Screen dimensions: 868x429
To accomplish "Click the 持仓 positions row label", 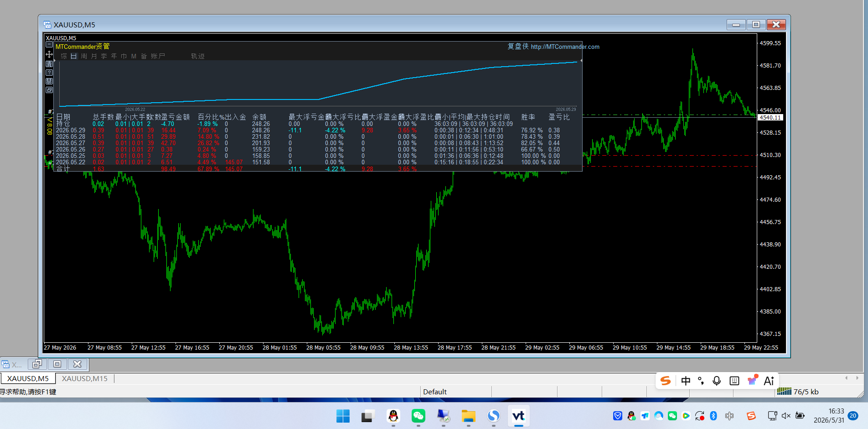I will [x=63, y=124].
